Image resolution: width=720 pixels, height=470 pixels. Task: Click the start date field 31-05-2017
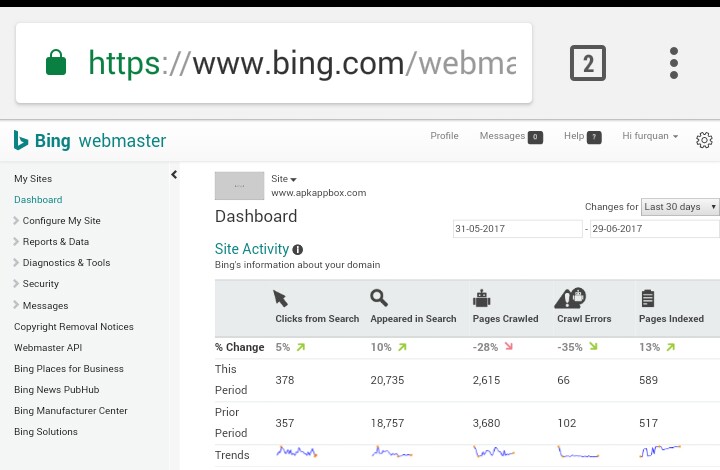(x=518, y=229)
